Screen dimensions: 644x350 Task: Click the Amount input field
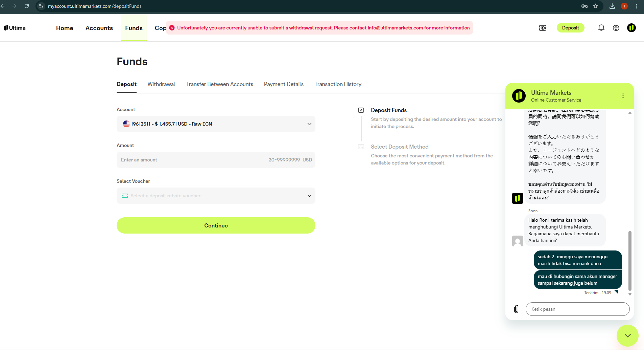coord(216,160)
